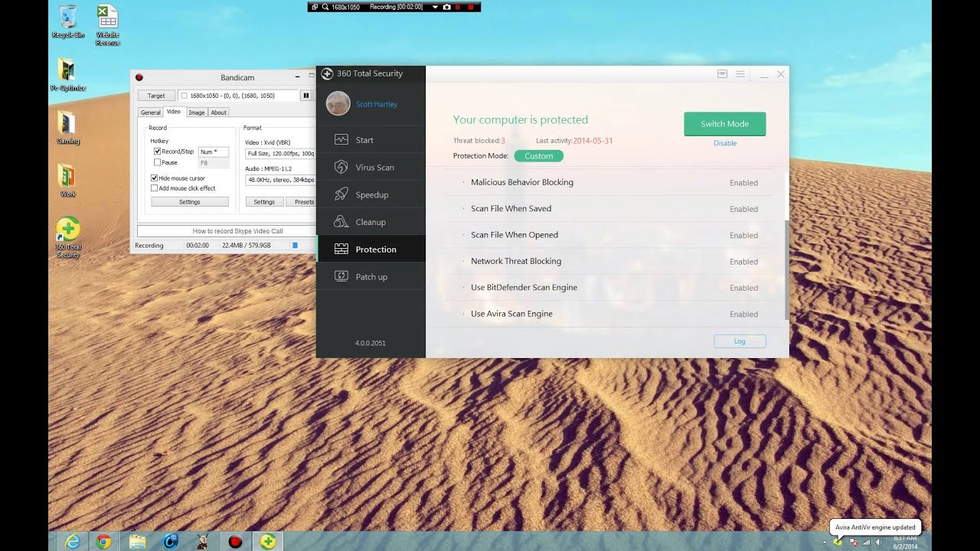Image resolution: width=980 pixels, height=551 pixels.
Task: Launch Internet Explorer from taskbar
Action: click(x=73, y=542)
